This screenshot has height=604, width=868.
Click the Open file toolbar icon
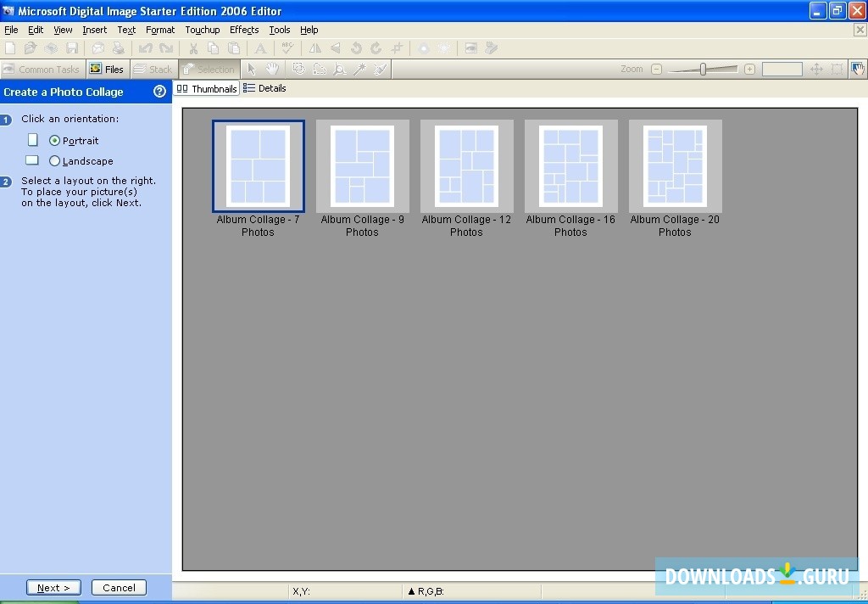(x=31, y=48)
